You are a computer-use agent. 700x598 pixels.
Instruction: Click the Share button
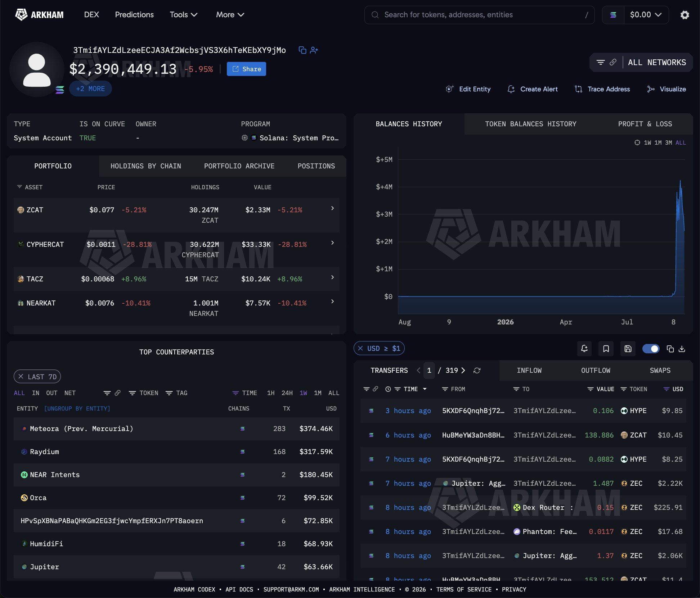(x=246, y=69)
